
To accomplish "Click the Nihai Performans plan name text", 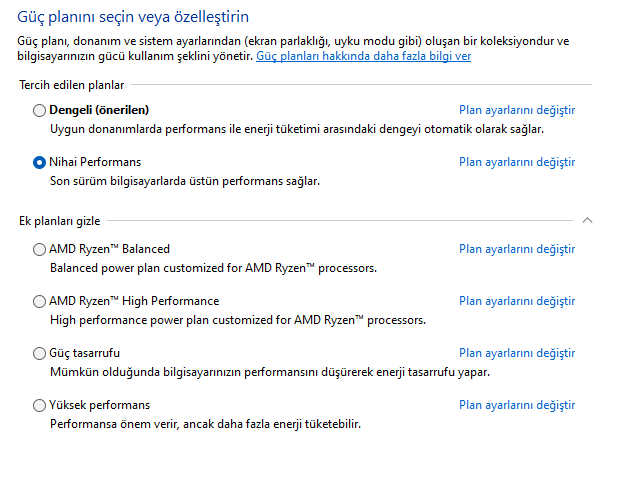I will 95,162.
